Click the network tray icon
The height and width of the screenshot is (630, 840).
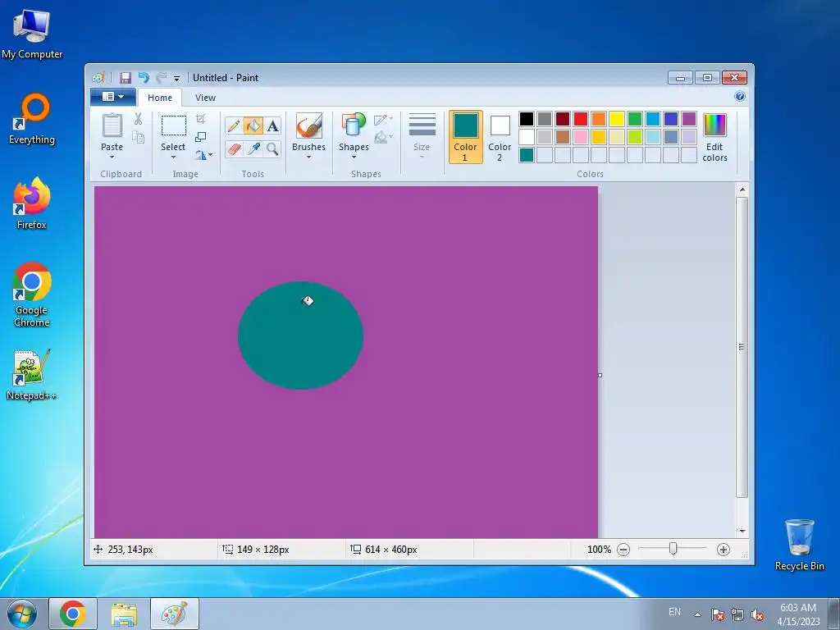pos(737,614)
